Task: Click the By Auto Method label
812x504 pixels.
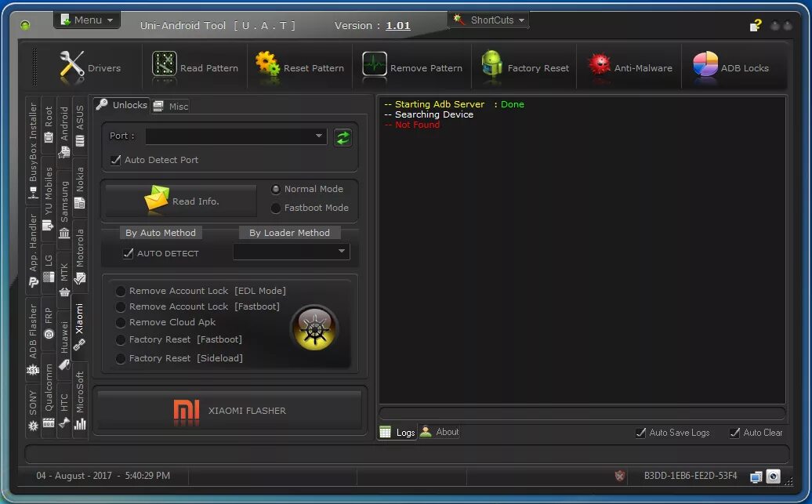Action: tap(161, 233)
